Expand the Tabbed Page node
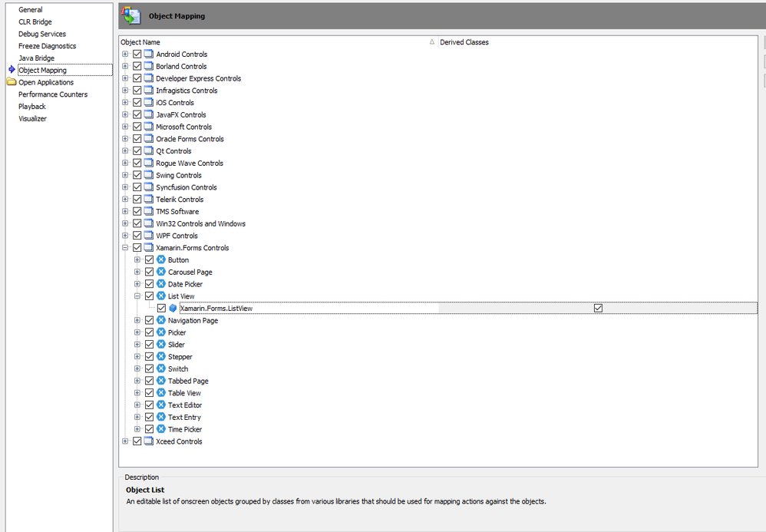Screen dimensions: 766x532 coord(137,381)
